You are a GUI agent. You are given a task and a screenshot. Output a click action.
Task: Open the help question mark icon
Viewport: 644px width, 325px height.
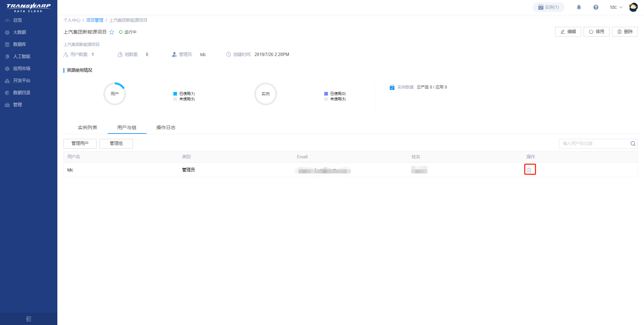click(x=596, y=7)
